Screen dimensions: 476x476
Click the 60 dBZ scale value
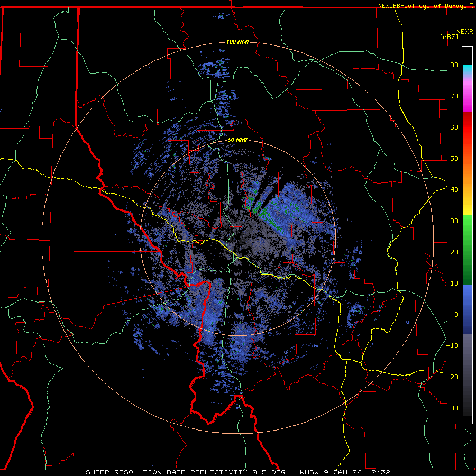tap(454, 127)
